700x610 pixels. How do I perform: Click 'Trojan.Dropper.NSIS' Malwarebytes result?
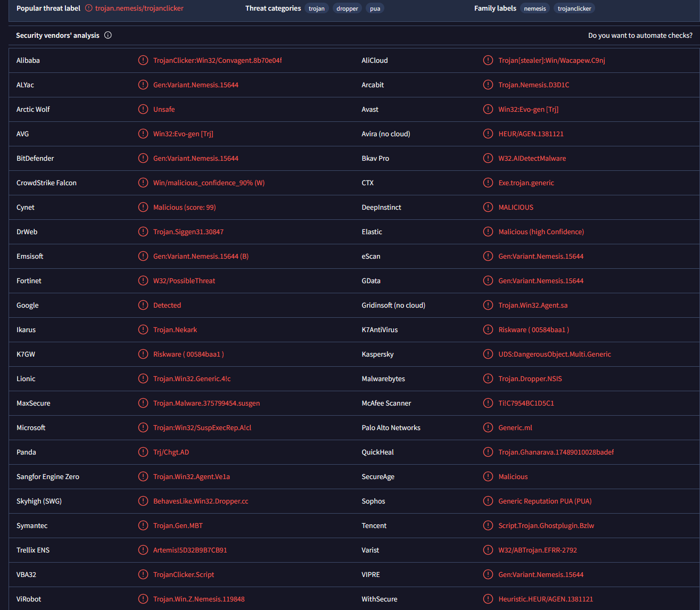click(530, 378)
